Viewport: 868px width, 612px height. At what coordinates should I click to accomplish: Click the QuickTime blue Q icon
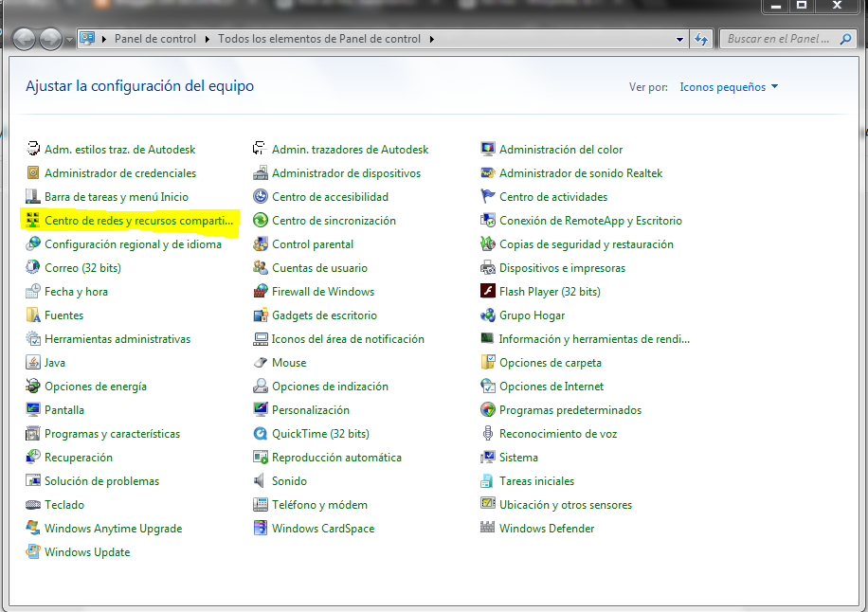pos(261,433)
